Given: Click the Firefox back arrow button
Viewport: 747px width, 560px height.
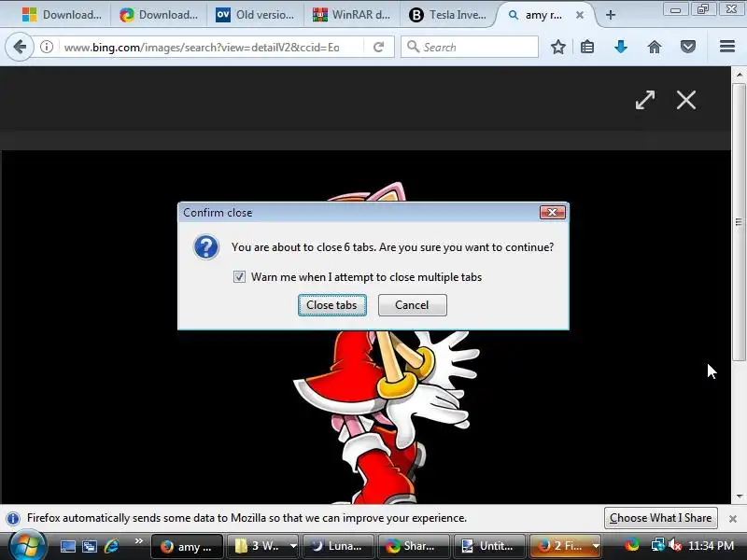Looking at the screenshot, I should coord(19,48).
